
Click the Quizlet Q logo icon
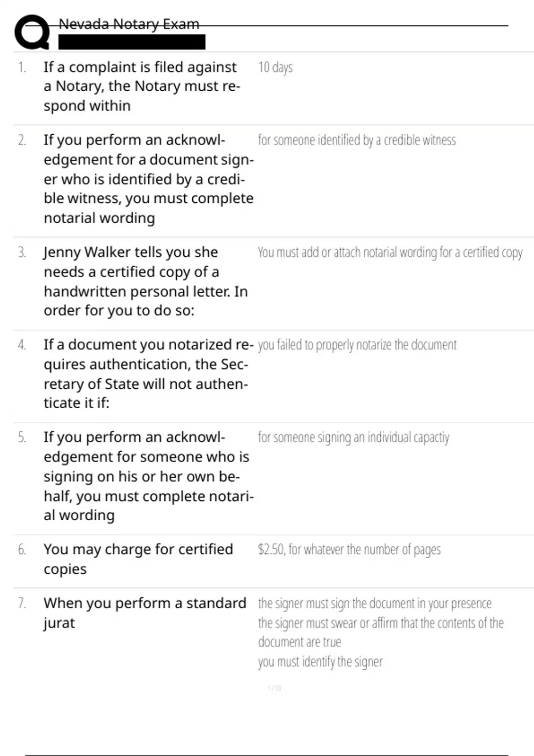(32, 32)
